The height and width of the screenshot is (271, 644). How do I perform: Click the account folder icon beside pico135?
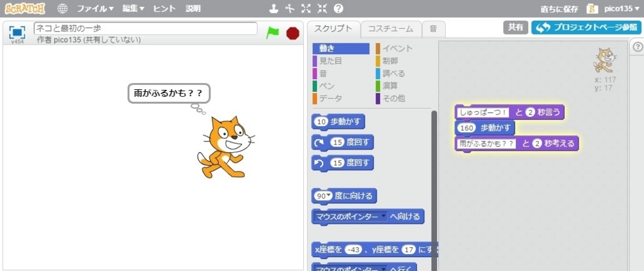(592, 9)
